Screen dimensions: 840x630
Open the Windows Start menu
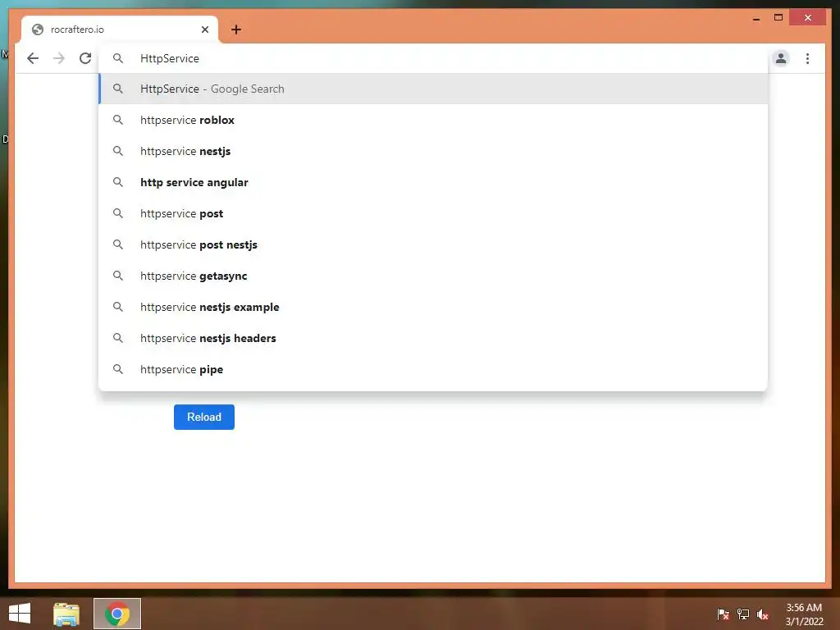coord(20,614)
